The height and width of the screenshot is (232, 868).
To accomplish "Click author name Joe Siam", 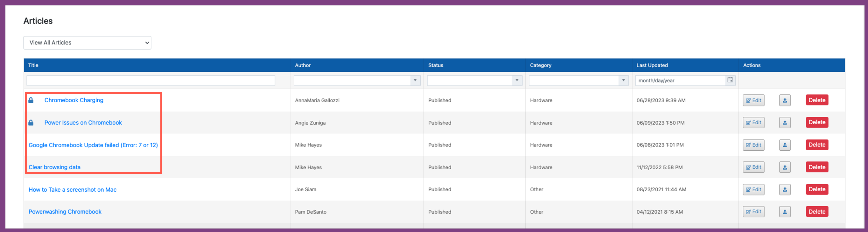I will coord(306,190).
